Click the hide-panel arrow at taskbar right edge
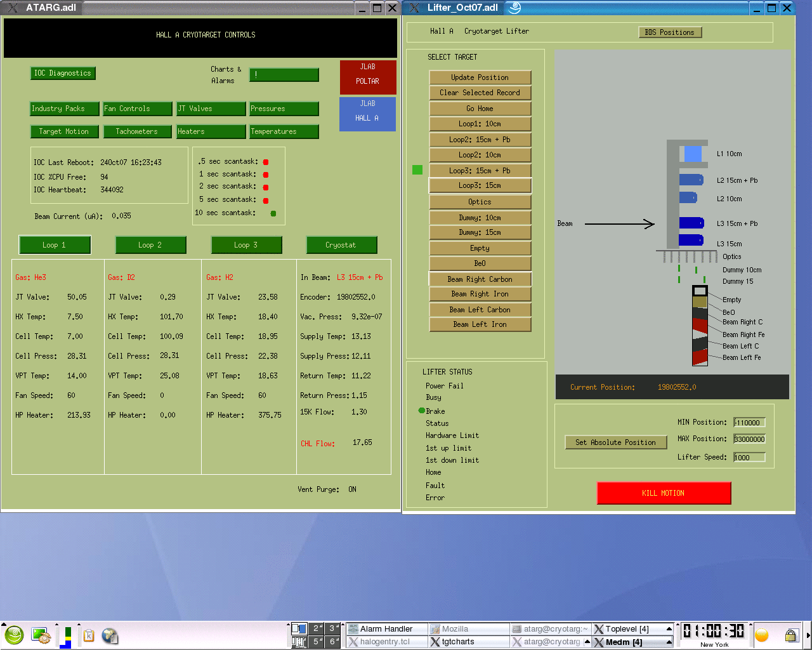 (x=808, y=635)
